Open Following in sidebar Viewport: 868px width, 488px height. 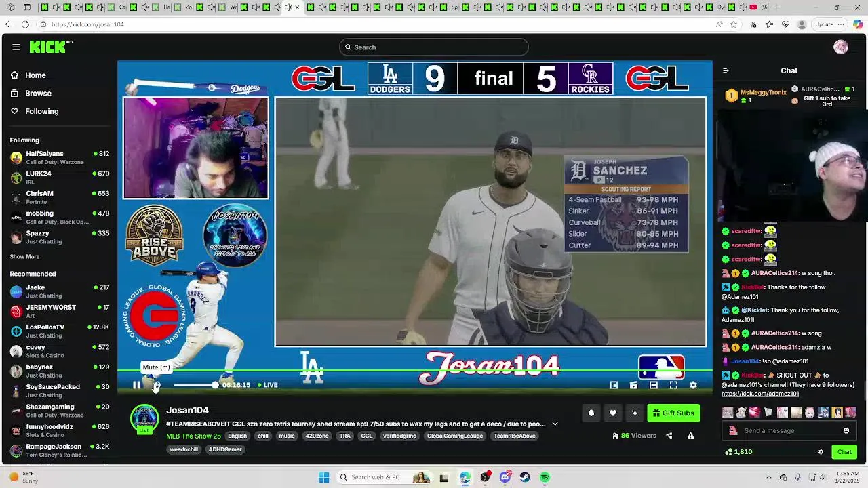click(x=41, y=111)
